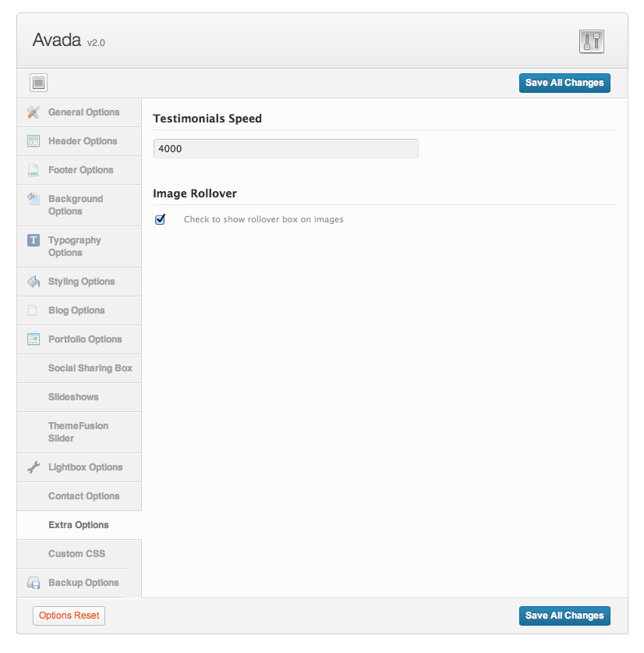Focus the Testimonials Speed input field
This screenshot has width=644, height=653.
coord(285,148)
